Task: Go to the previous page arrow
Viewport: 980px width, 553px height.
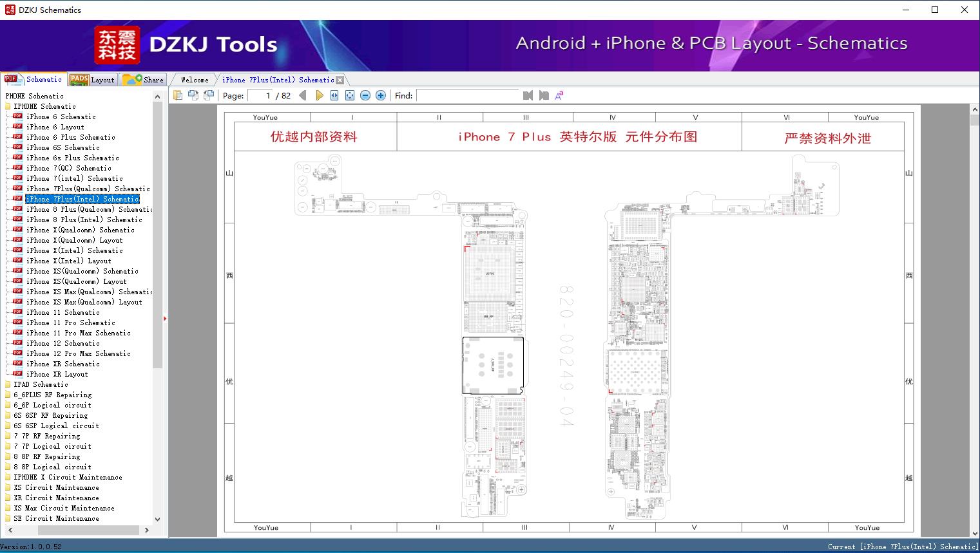Action: tap(303, 95)
